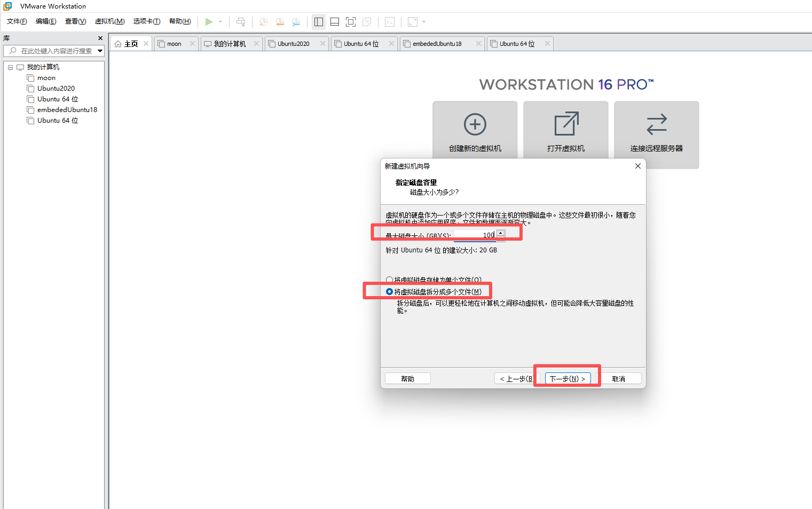Open the snapshot manager wrench icon
The width and height of the screenshot is (812, 509).
pyautogui.click(x=296, y=22)
